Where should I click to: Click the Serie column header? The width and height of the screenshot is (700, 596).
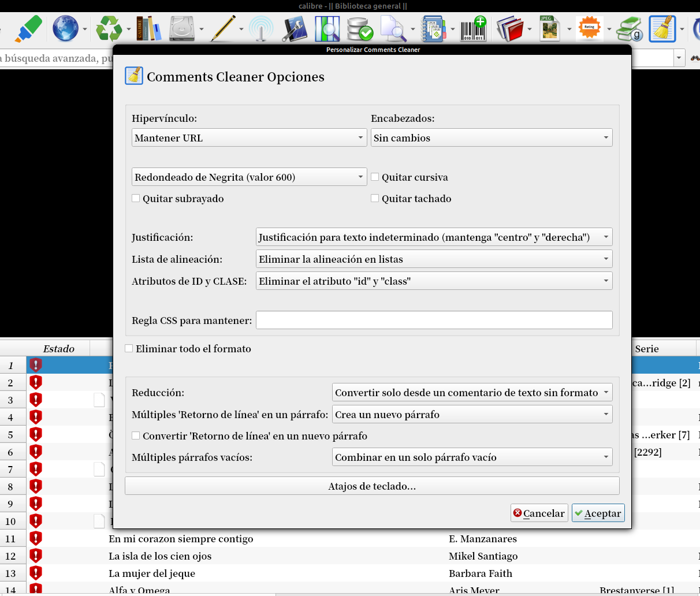[647, 348]
